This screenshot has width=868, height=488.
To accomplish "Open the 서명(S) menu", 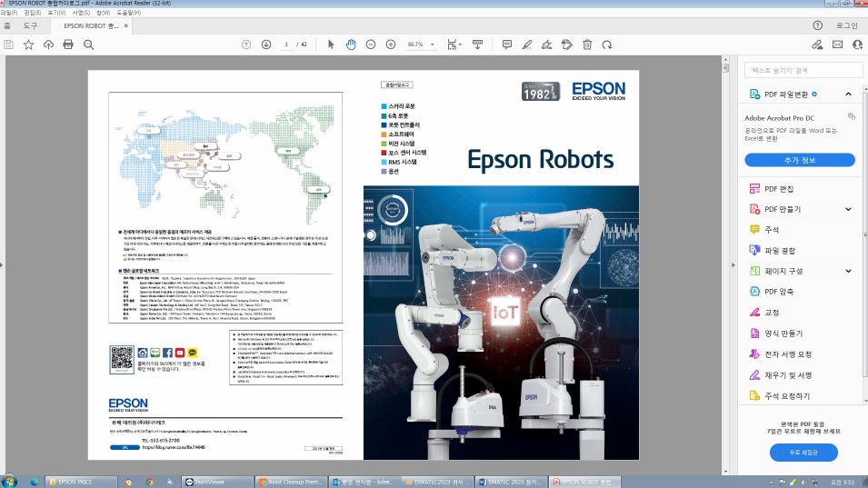I will [81, 12].
